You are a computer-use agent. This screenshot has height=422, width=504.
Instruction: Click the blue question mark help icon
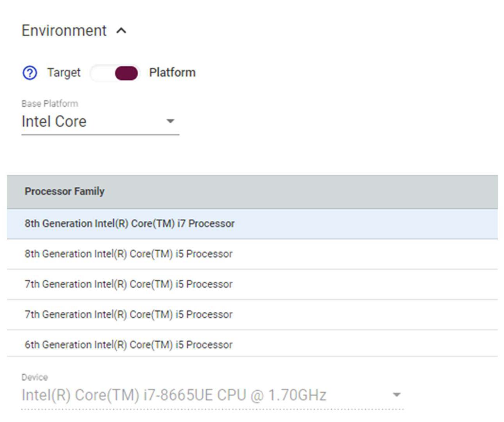[30, 73]
